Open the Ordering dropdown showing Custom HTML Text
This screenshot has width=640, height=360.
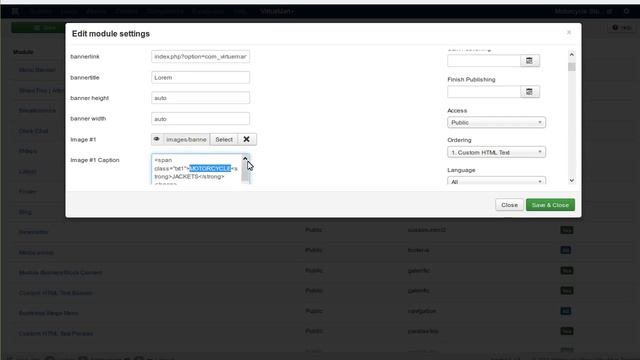coord(496,152)
